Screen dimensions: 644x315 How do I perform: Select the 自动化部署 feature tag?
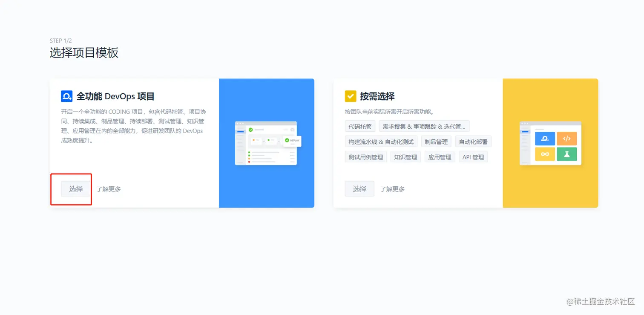click(x=473, y=142)
